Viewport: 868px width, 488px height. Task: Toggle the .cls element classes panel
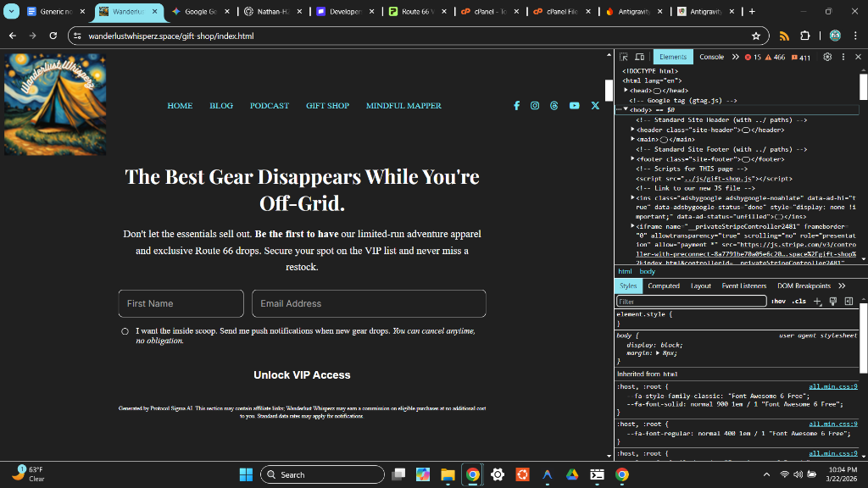click(798, 302)
